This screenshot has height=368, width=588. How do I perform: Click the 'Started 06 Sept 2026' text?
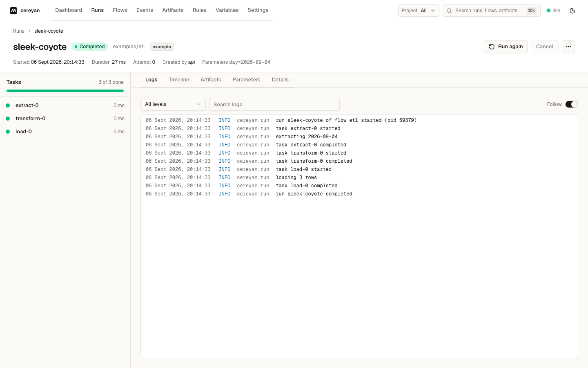click(49, 62)
